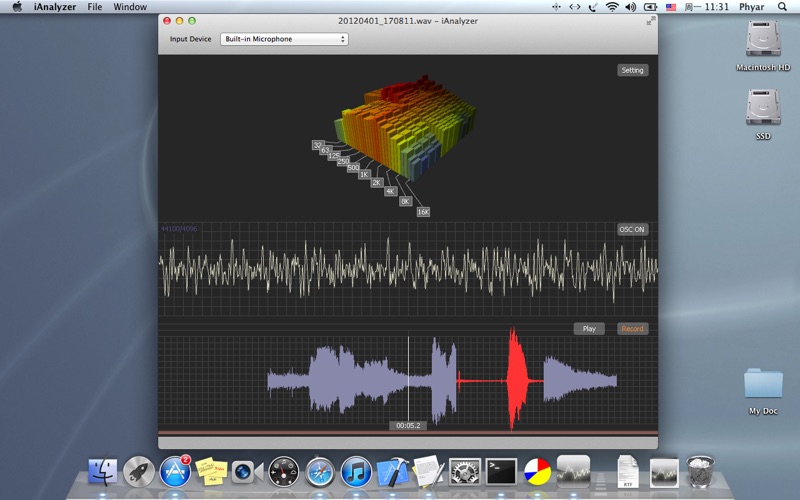This screenshot has height=500, width=800.
Task: Open the Setting button in spectrum view
Action: (x=632, y=70)
